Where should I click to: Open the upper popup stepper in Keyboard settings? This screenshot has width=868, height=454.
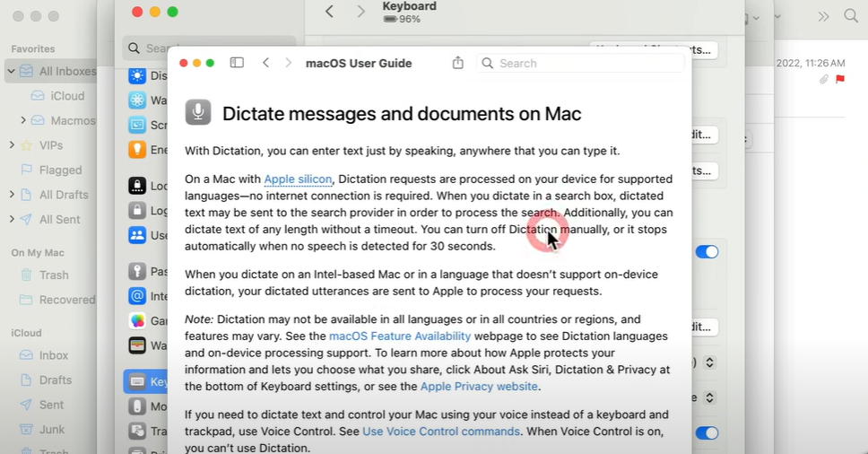pos(709,362)
